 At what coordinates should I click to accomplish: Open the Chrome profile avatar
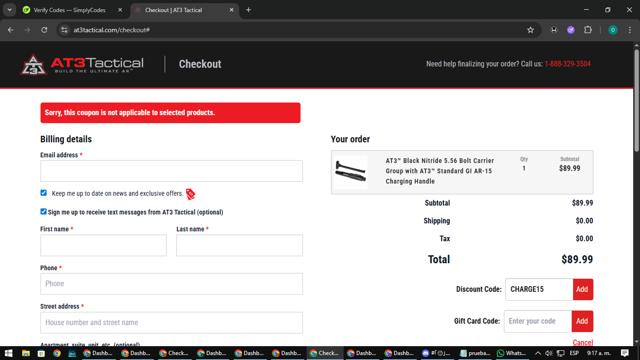click(x=613, y=30)
